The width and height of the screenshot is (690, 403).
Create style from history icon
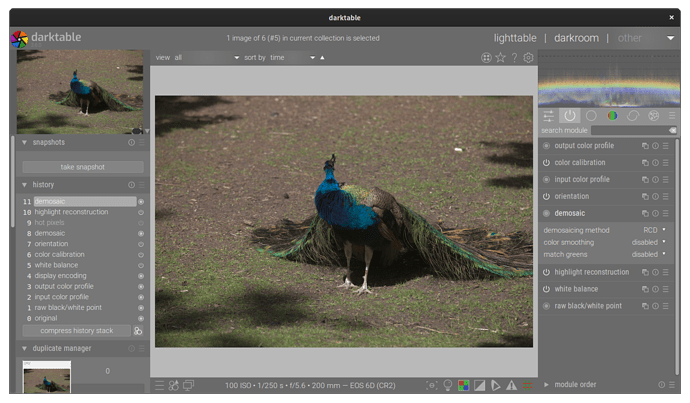138,331
